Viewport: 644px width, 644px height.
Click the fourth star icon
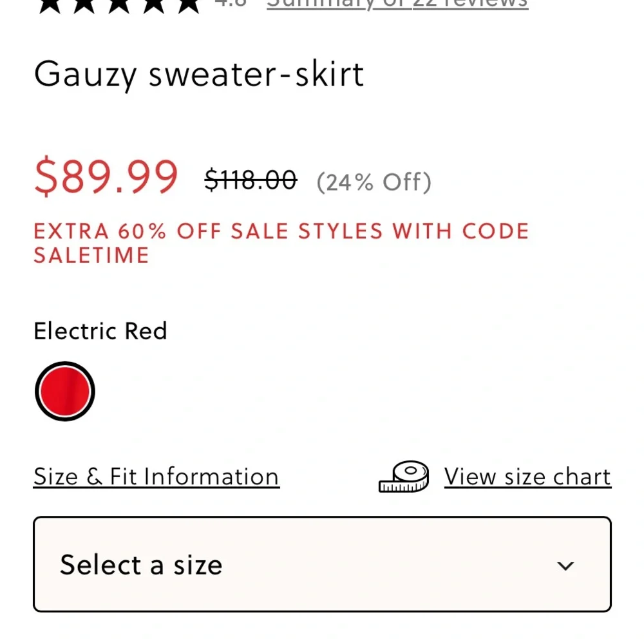[x=155, y=5]
